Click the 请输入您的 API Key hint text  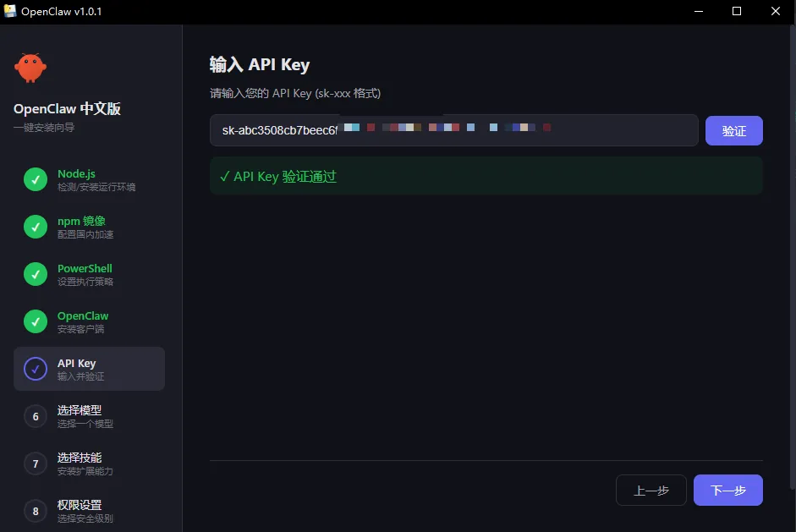tap(295, 93)
